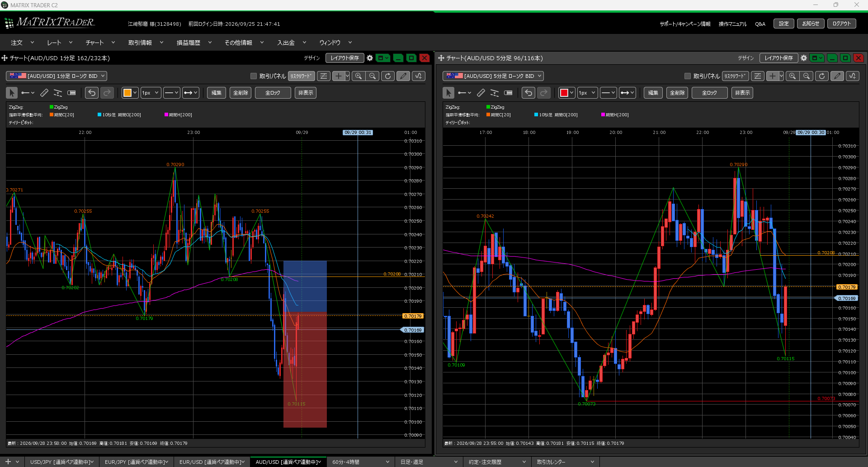Click the refresh icon on left chart
Viewport: 868px width, 467px height.
[x=388, y=76]
